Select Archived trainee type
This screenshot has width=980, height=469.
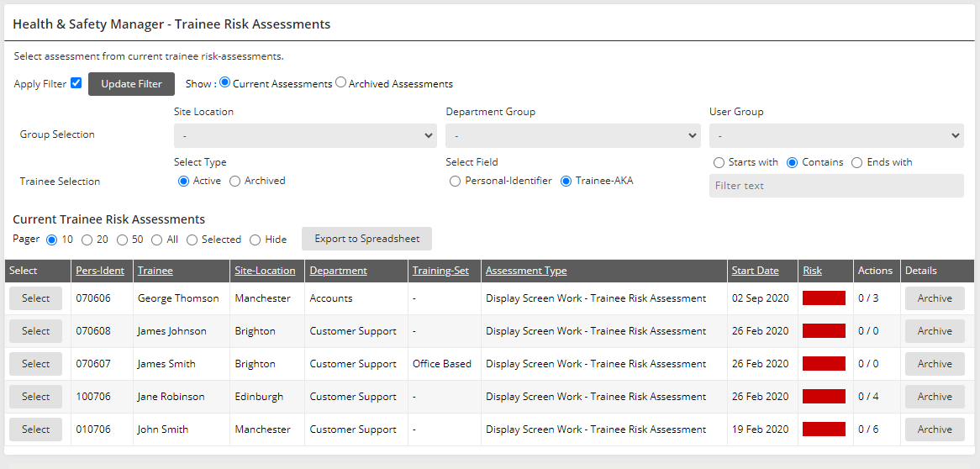point(235,181)
